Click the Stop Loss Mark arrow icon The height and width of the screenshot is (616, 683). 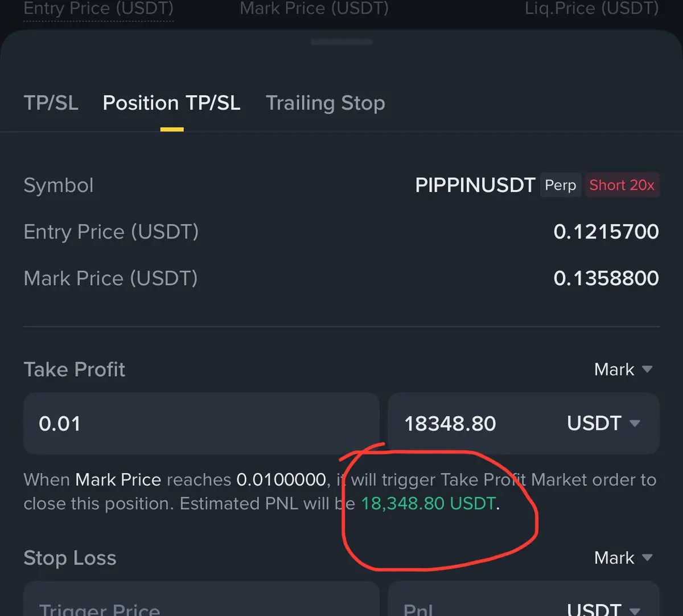click(647, 558)
